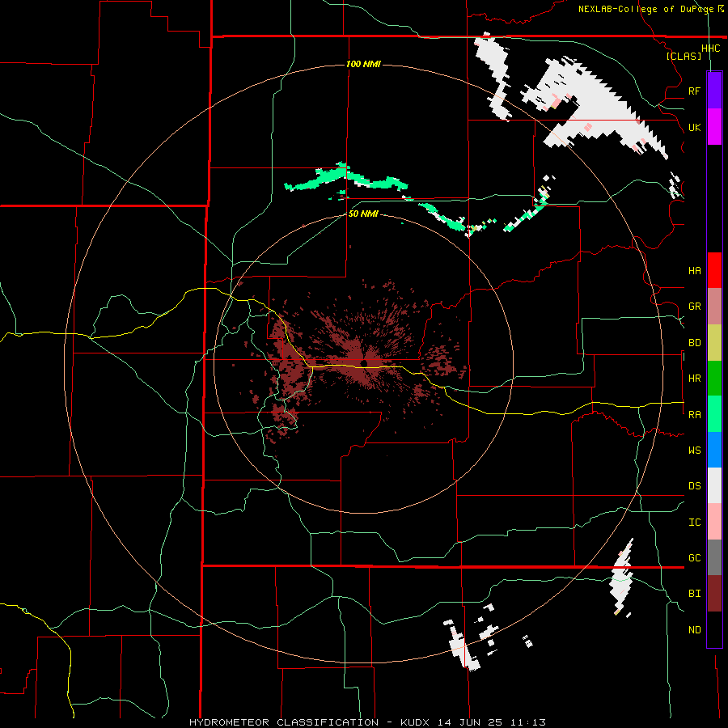Image resolution: width=728 pixels, height=728 pixels.
Task: Click the RF legend label
Action: [694, 91]
